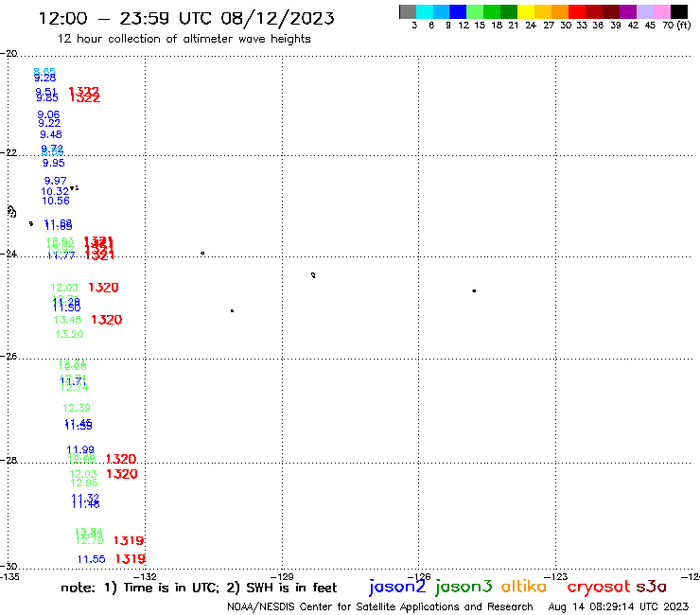The image size is (700, 615).
Task: Click the latitude label -26
Action: [9, 356]
